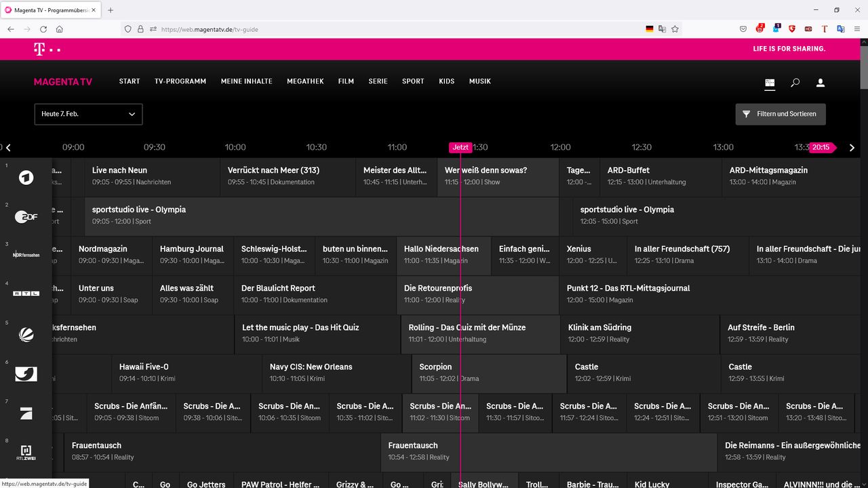Open Scorpion drama program
This screenshot has width=868, height=488.
489,373
